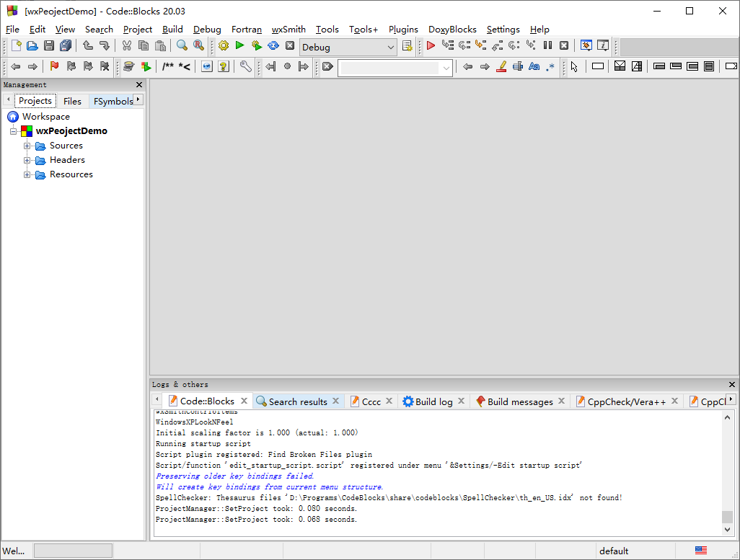Open the Plugins menu

point(403,30)
